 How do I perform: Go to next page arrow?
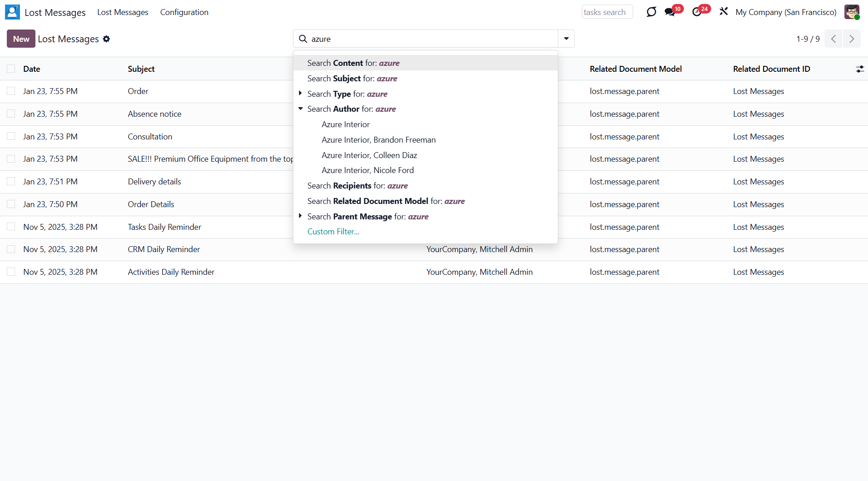coord(852,39)
